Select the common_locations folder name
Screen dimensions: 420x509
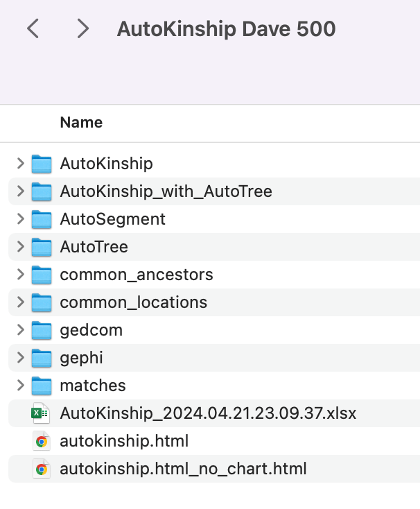click(x=133, y=303)
